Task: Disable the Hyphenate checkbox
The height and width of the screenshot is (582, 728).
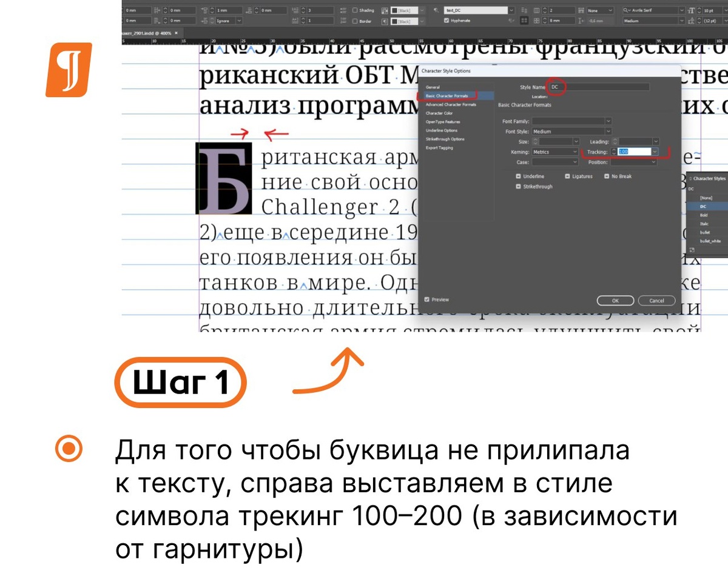Action: pos(446,21)
